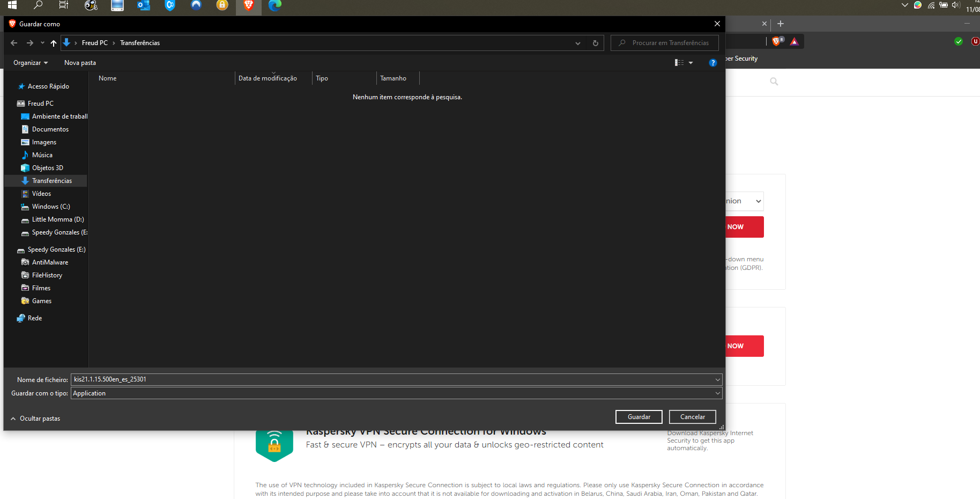Open the Outlook taskbar icon

coord(143,5)
